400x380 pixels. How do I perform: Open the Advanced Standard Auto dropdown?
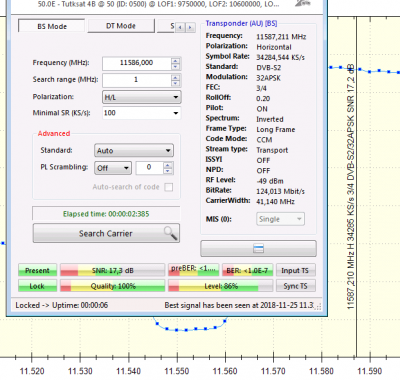pyautogui.click(x=134, y=151)
